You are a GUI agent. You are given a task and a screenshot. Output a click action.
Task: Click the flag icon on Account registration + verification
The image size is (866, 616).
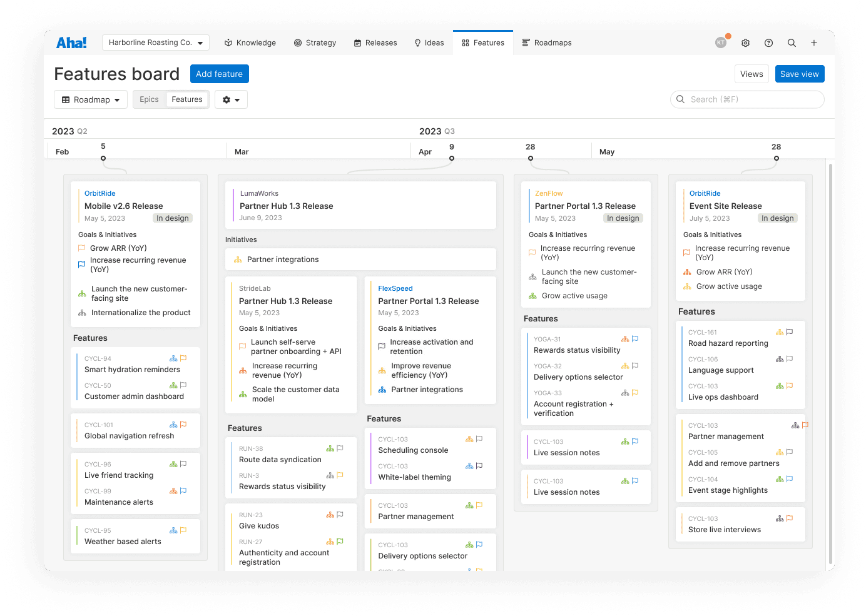click(x=635, y=393)
